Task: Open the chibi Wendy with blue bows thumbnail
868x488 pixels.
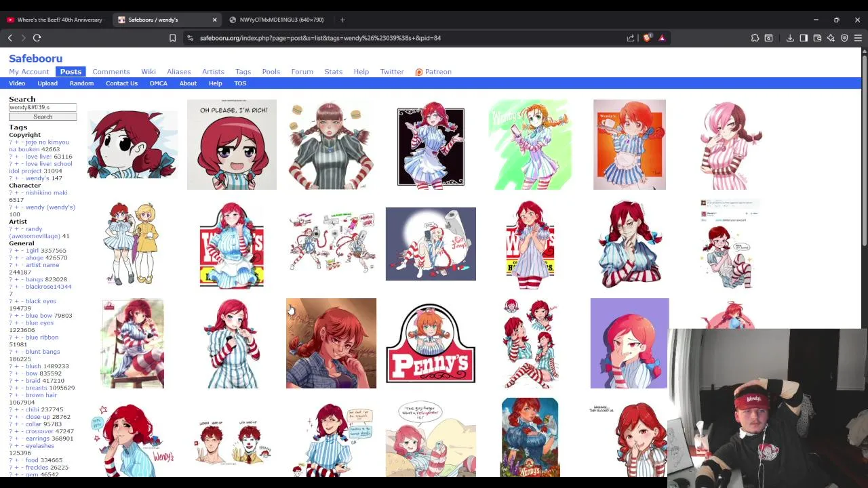Action: click(132, 144)
